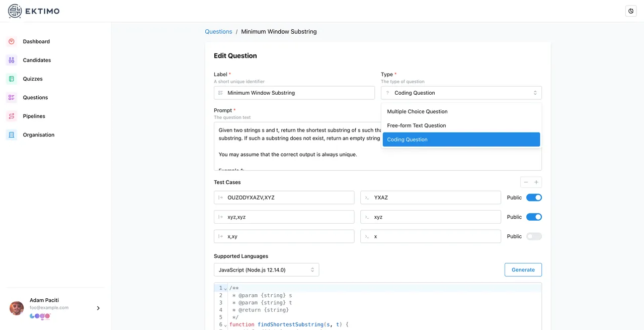Open the JavaScript (Node.js 12.14.0) language dropdown
The width and height of the screenshot is (644, 330).
(x=266, y=270)
